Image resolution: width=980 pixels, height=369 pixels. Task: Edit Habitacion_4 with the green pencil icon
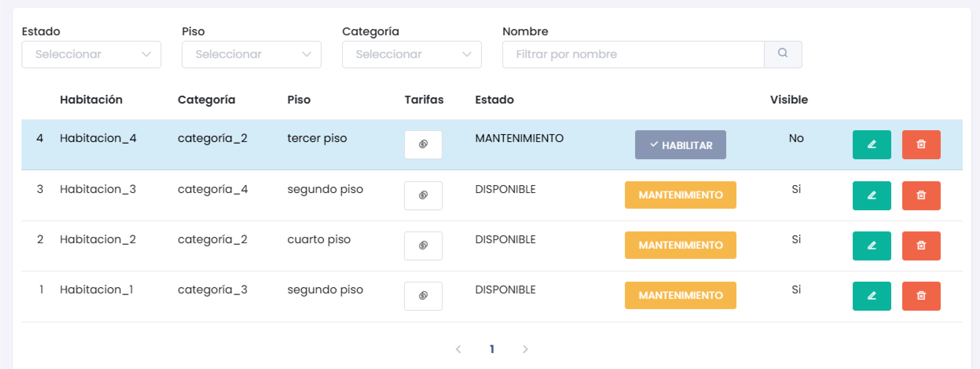pyautogui.click(x=872, y=144)
